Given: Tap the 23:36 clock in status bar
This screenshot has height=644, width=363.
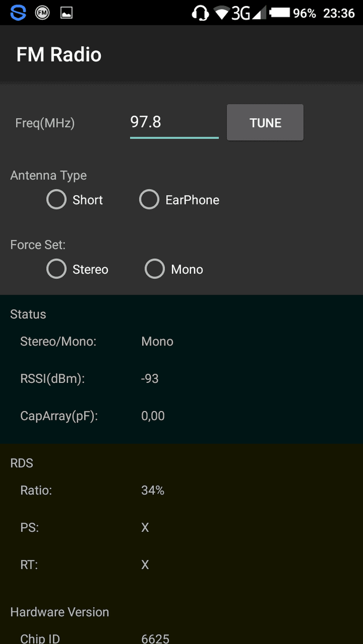Looking at the screenshot, I should click(339, 13).
